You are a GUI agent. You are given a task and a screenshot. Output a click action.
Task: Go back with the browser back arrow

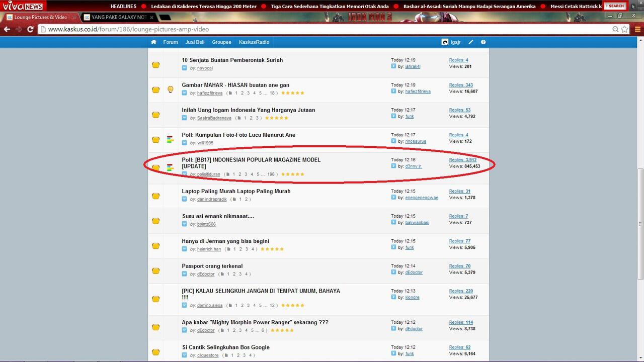pyautogui.click(x=7, y=29)
